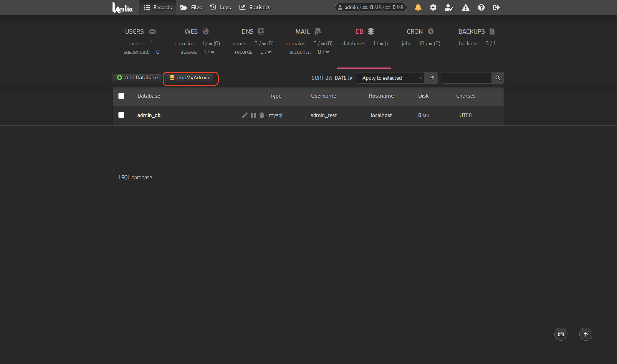The width and height of the screenshot is (617, 364).
Task: Click the Charset column header
Action: [x=466, y=96]
